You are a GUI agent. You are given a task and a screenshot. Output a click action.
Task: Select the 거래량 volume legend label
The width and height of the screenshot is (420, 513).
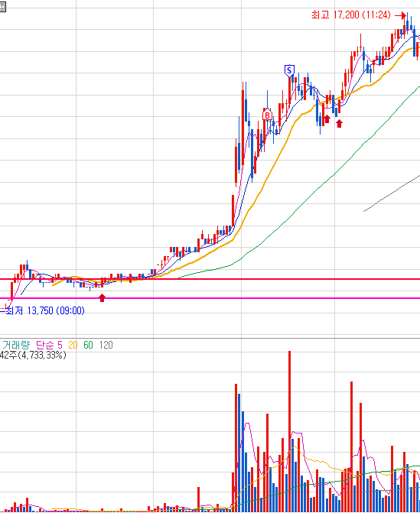16,345
